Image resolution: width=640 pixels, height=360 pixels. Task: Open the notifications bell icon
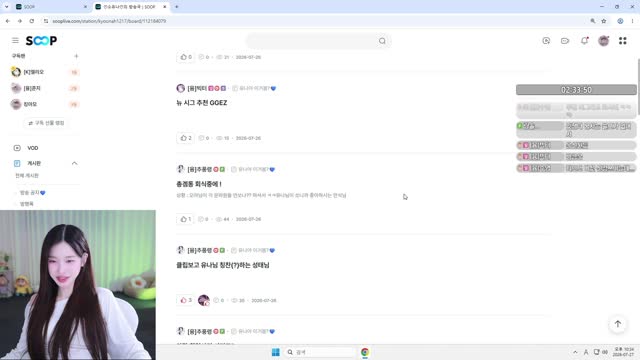[584, 40]
